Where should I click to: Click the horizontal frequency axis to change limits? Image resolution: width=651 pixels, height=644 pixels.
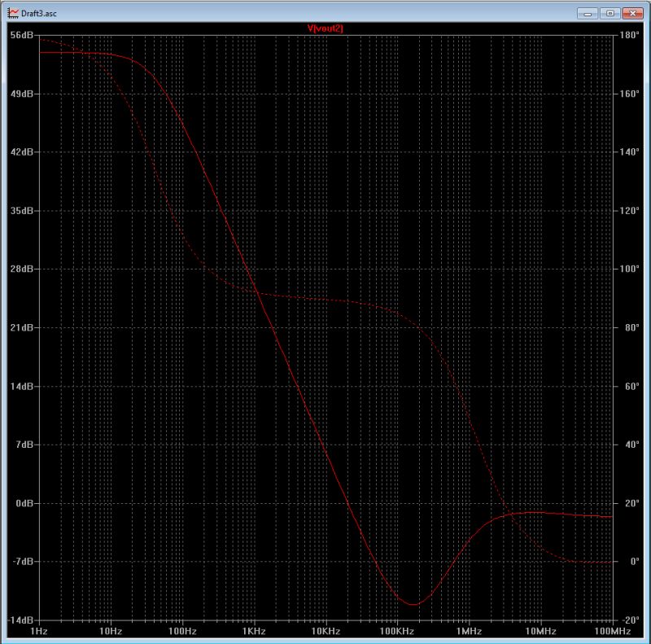[x=325, y=629]
